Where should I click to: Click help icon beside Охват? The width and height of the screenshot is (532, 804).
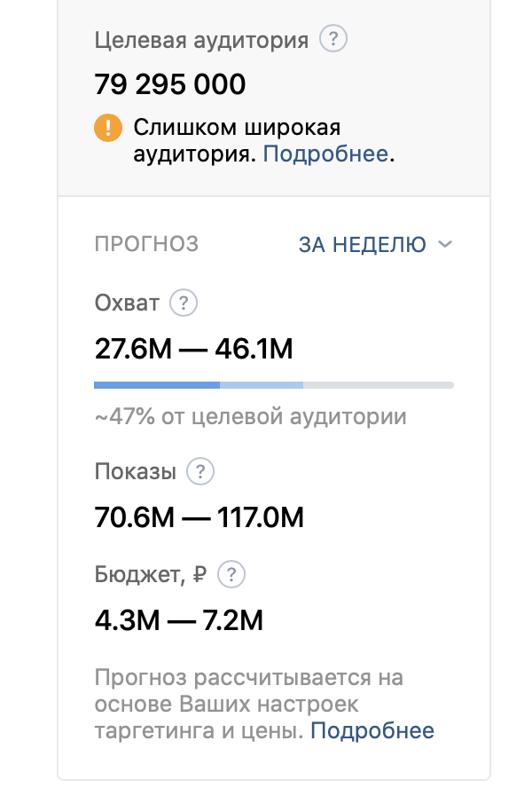coord(184,303)
